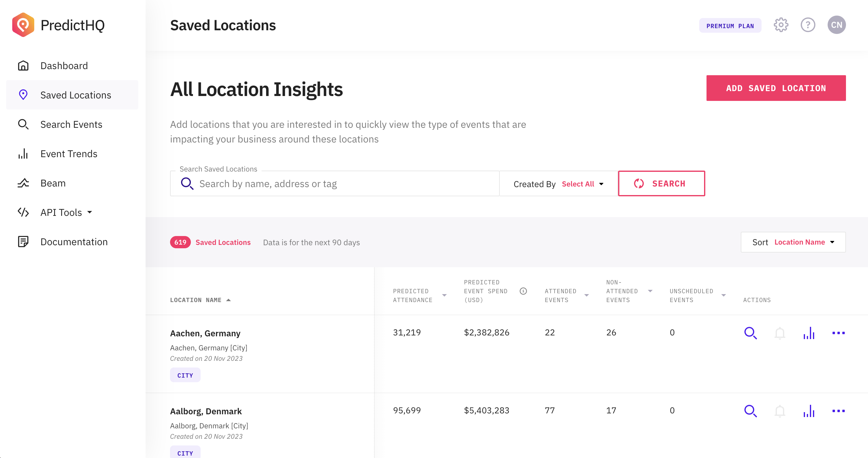
Task: Open Event Trends in sidebar
Action: click(x=69, y=154)
